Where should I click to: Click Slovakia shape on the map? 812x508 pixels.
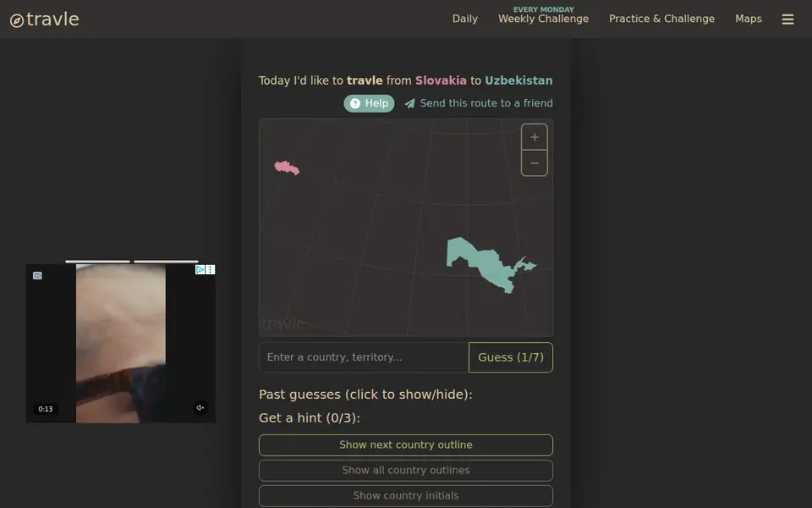pyautogui.click(x=287, y=168)
